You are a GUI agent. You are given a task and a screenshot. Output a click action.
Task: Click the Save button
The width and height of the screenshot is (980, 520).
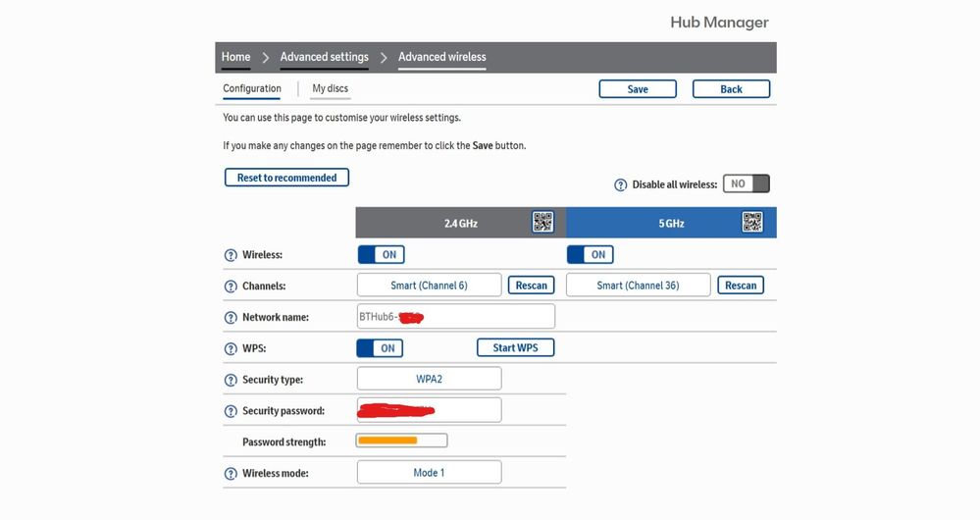click(638, 89)
